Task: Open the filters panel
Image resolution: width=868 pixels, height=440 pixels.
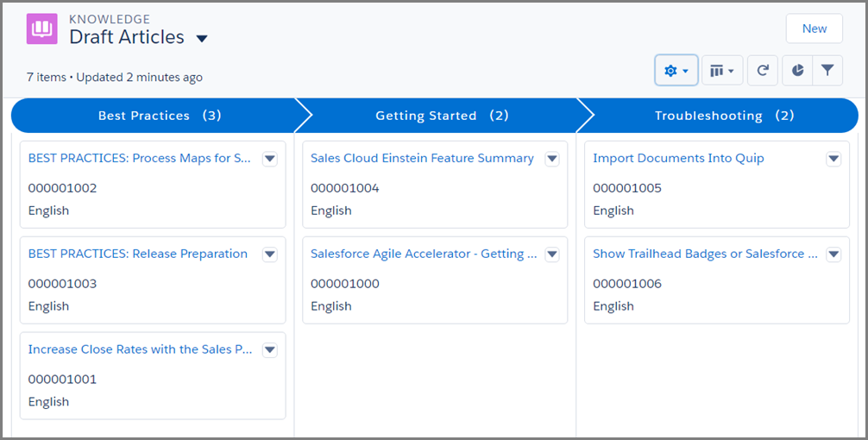Action: pos(827,71)
